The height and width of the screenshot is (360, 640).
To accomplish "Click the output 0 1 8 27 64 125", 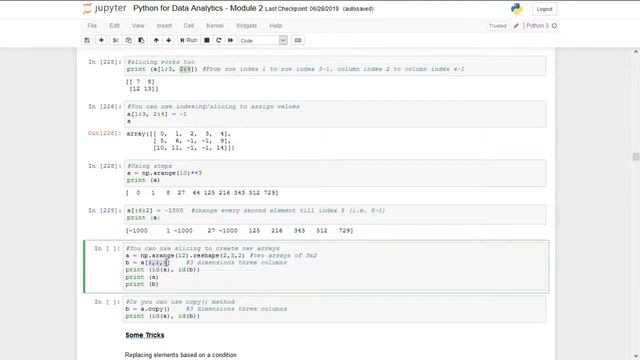I will click(x=202, y=193).
